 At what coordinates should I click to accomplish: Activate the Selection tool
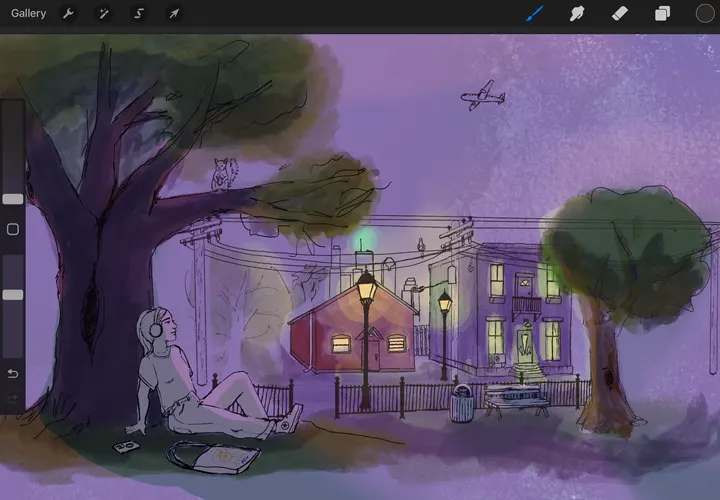click(139, 14)
